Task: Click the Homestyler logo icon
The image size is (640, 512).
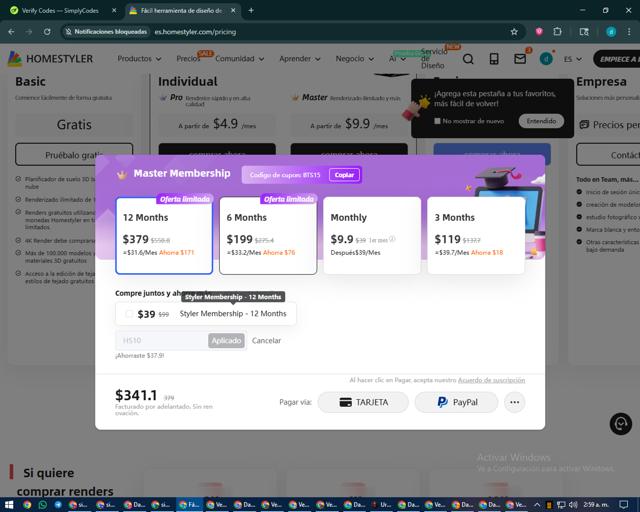Action: click(x=15, y=59)
